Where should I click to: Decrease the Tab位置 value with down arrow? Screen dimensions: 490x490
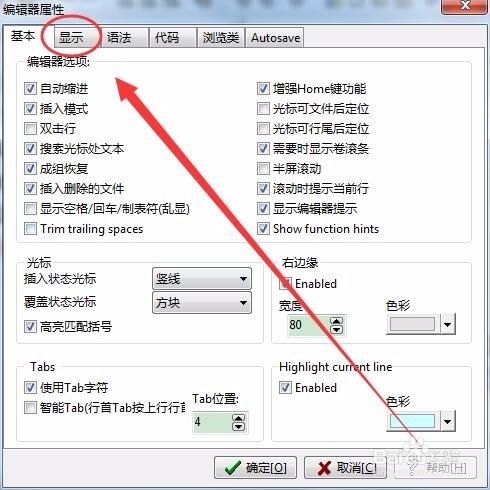(238, 426)
